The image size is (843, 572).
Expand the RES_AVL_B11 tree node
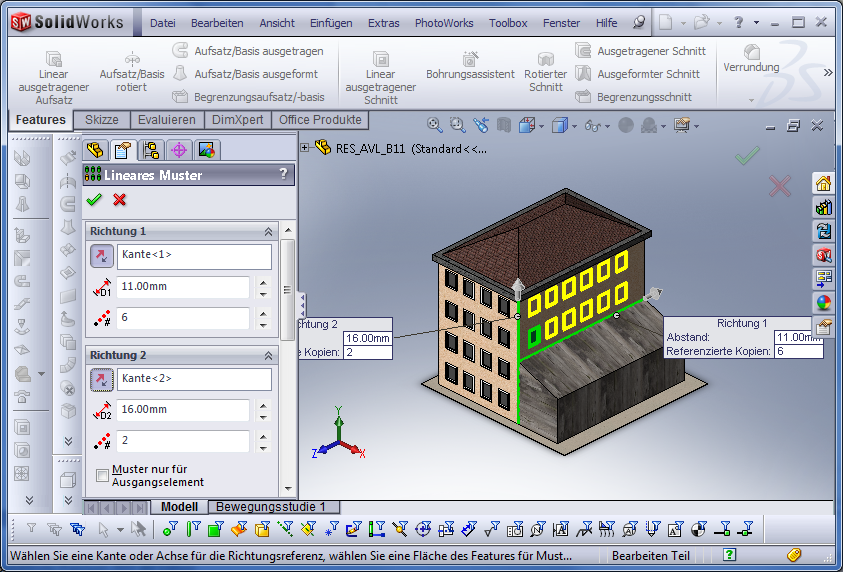tap(305, 147)
